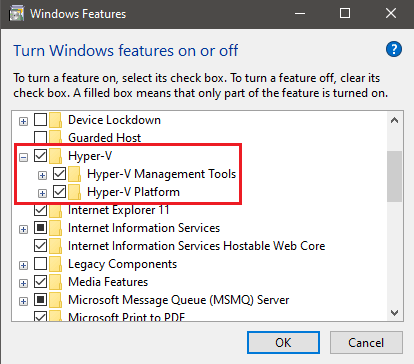Uncheck IIS Hostable Web Core checkbox
414x364 pixels.
pyautogui.click(x=41, y=246)
